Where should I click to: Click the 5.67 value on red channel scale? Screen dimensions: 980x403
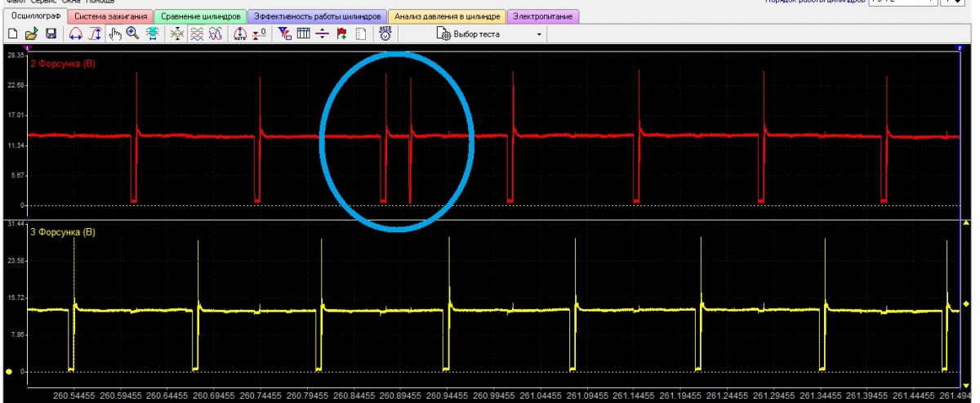tap(17, 175)
